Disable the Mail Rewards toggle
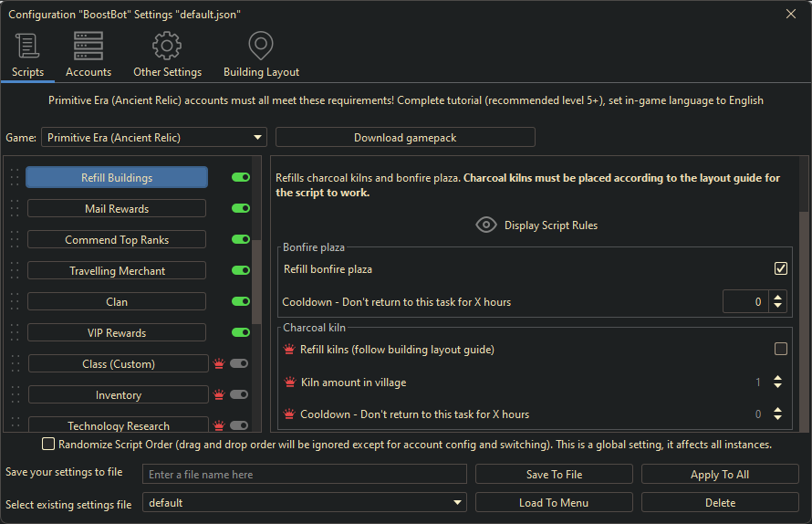Viewport: 812px width, 524px height. pyautogui.click(x=241, y=209)
